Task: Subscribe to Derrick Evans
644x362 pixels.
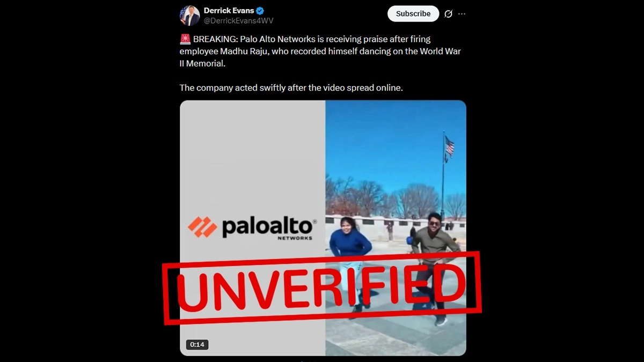Action: pyautogui.click(x=413, y=14)
